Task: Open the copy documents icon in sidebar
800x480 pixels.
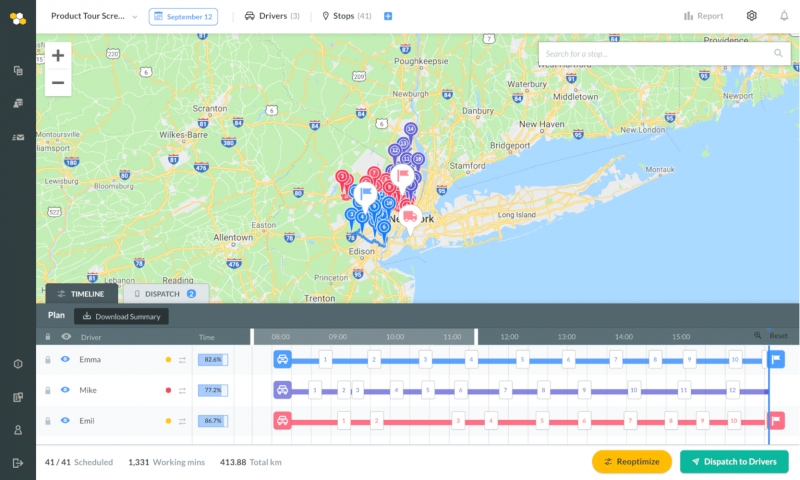Action: [18, 70]
